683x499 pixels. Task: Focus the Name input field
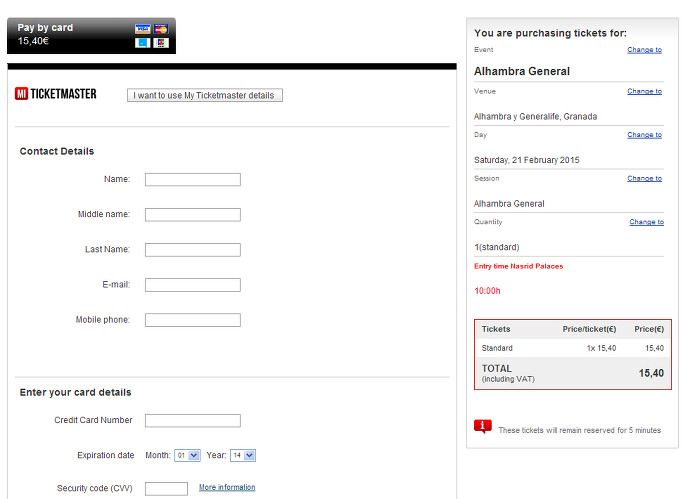pos(193,179)
